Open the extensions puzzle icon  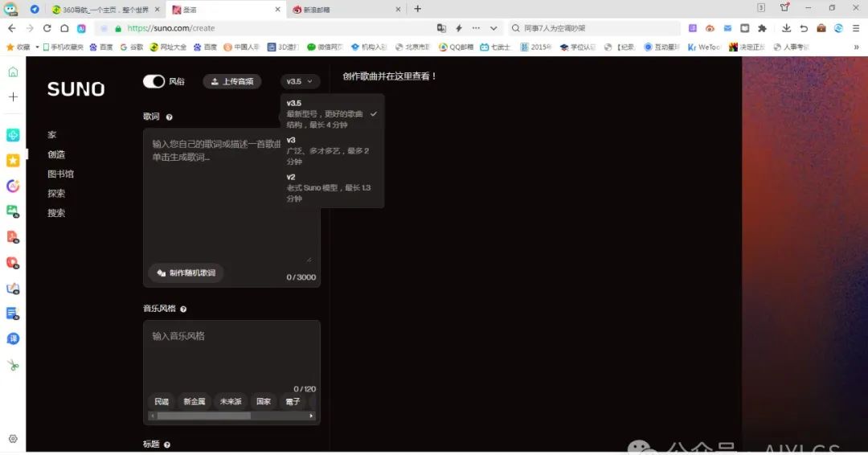(x=762, y=28)
